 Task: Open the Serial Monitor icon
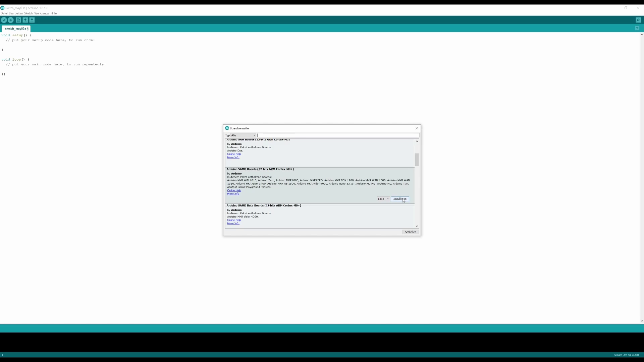tap(638, 20)
